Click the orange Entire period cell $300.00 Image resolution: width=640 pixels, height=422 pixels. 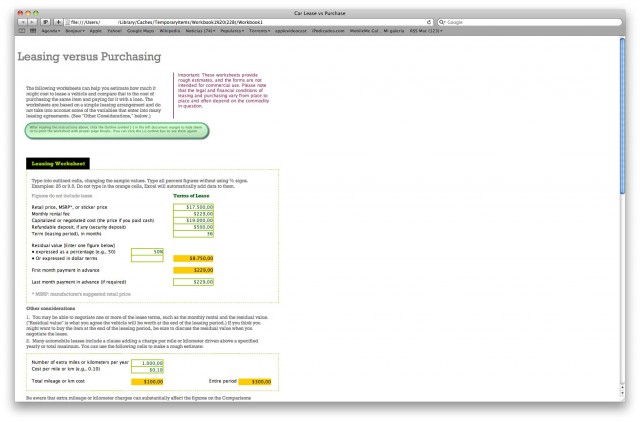[255, 382]
